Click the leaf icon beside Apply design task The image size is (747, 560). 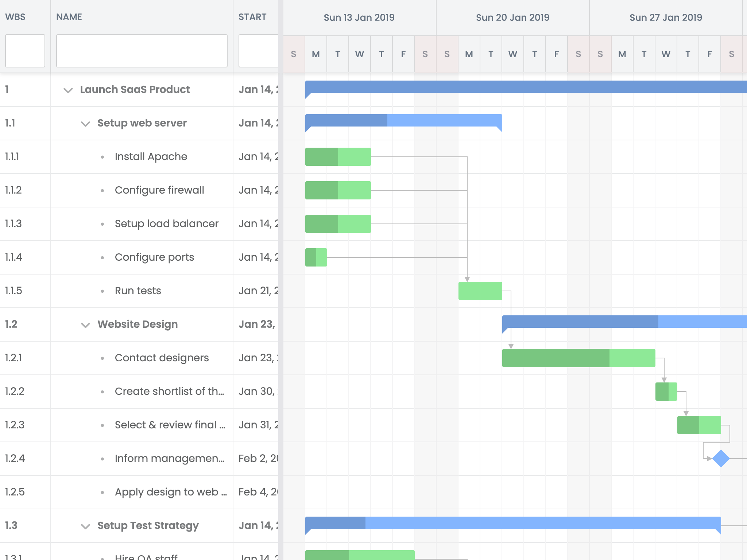tap(102, 492)
